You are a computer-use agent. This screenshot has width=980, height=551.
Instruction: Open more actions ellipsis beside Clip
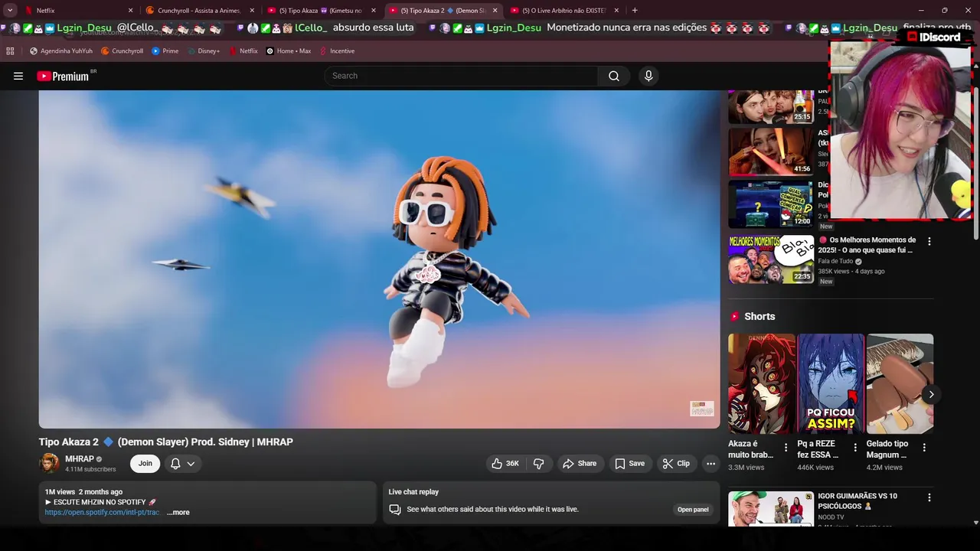coord(710,464)
